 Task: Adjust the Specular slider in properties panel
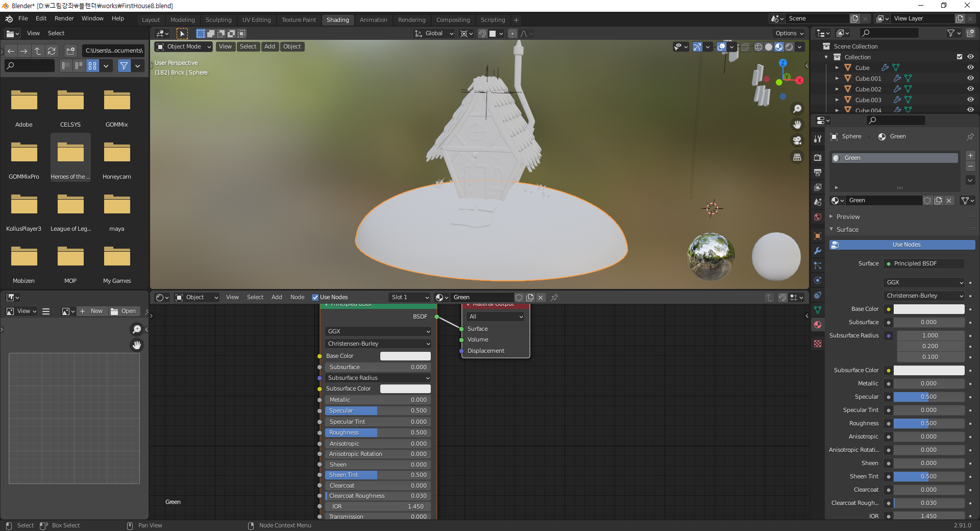tap(929, 397)
